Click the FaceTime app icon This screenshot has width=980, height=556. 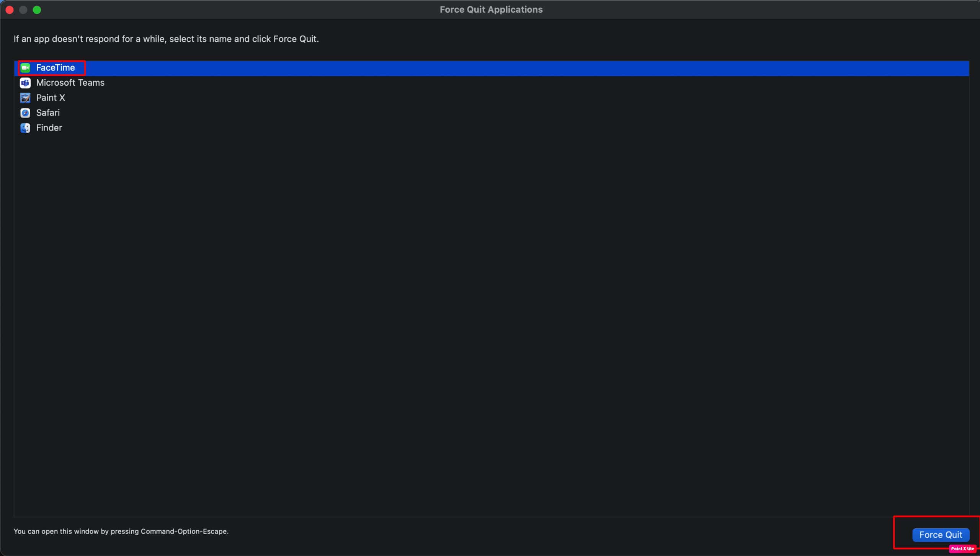tap(25, 68)
